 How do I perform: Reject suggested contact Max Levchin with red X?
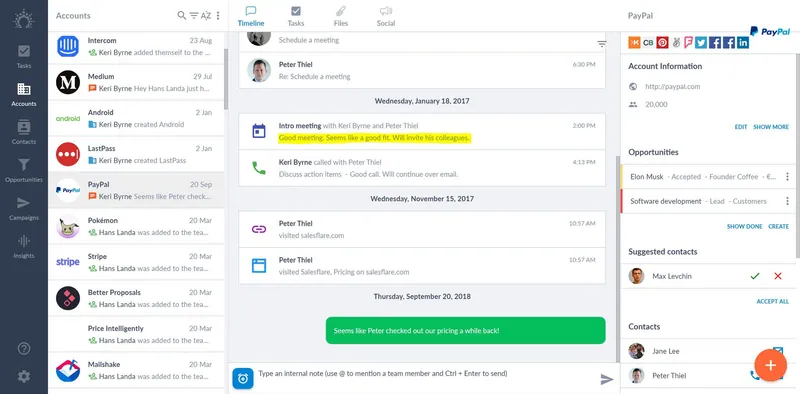pos(778,276)
